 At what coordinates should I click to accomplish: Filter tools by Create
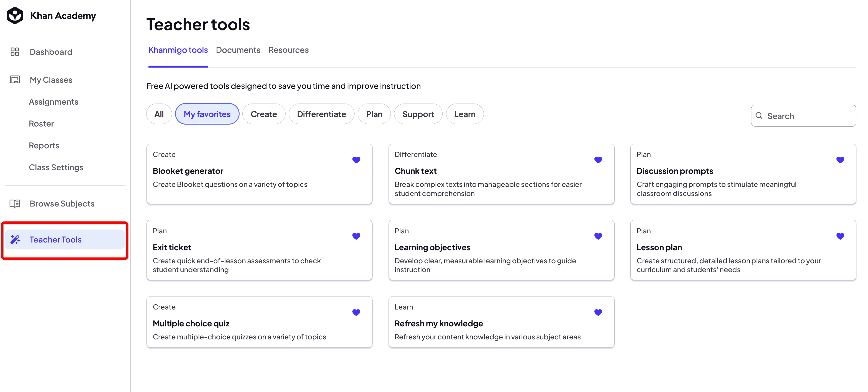[264, 114]
